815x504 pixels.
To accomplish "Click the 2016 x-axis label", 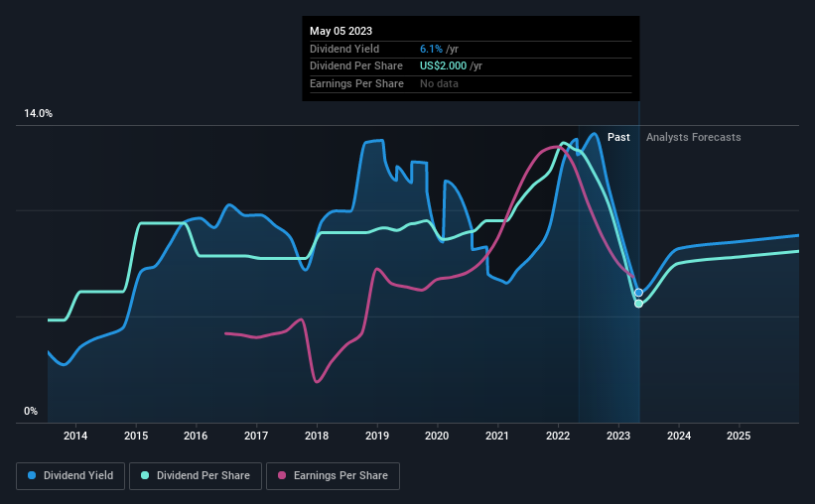I will (196, 436).
